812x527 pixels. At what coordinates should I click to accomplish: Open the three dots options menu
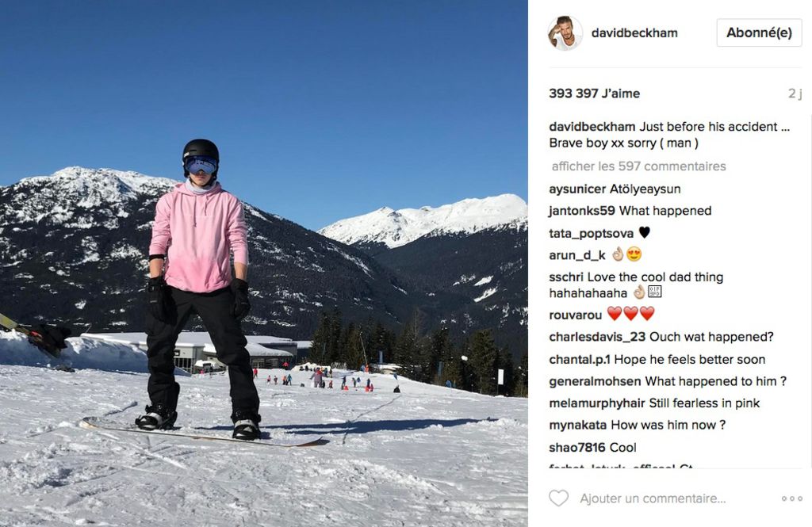point(792,498)
